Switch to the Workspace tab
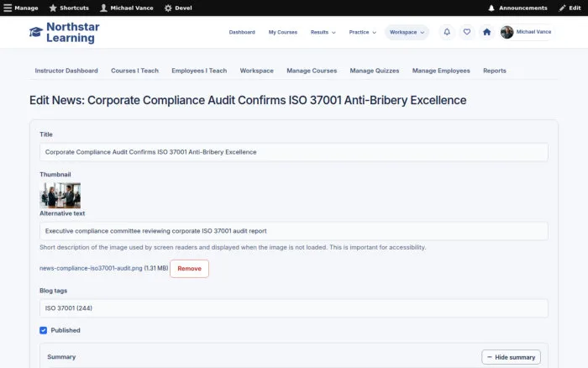This screenshot has height=368, width=588. [x=256, y=71]
